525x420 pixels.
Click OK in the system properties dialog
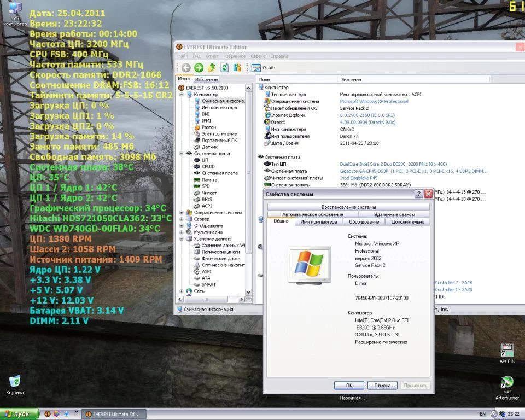(349, 386)
